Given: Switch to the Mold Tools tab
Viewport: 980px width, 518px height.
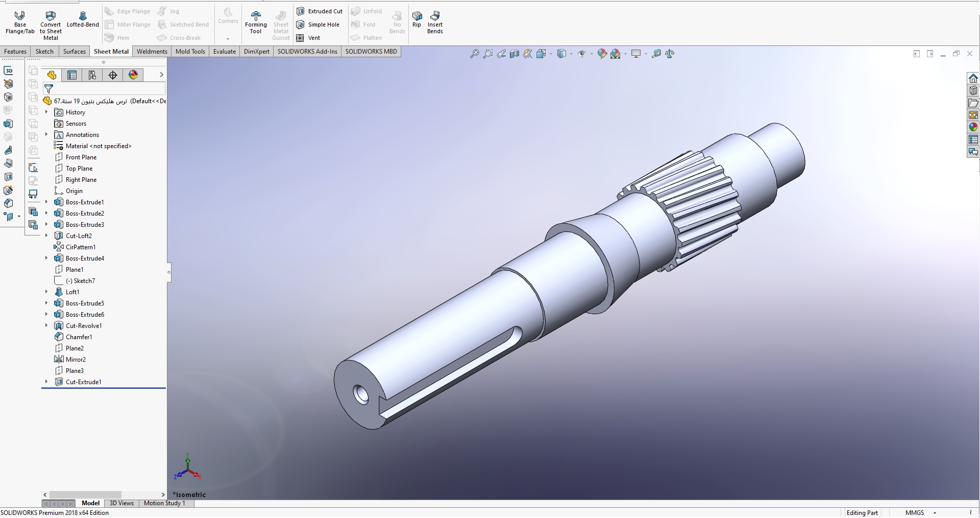Looking at the screenshot, I should [x=190, y=52].
